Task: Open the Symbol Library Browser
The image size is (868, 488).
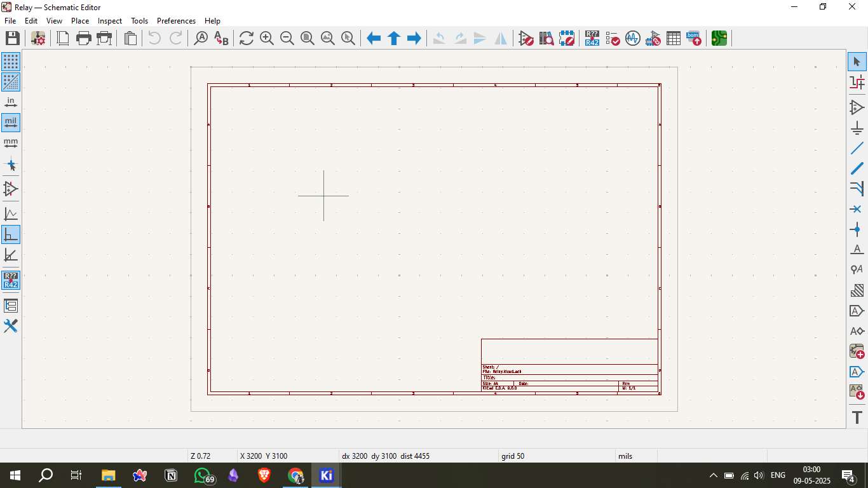Action: (x=546, y=38)
